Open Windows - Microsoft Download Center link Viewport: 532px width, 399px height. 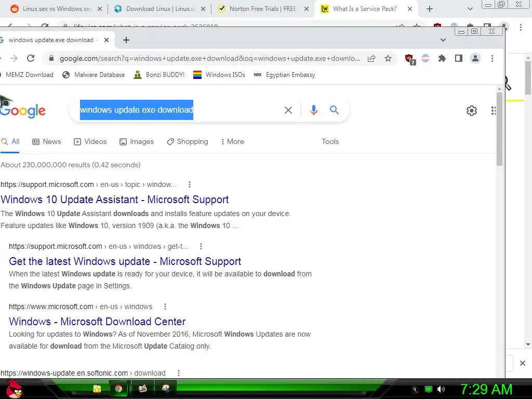coord(97,322)
